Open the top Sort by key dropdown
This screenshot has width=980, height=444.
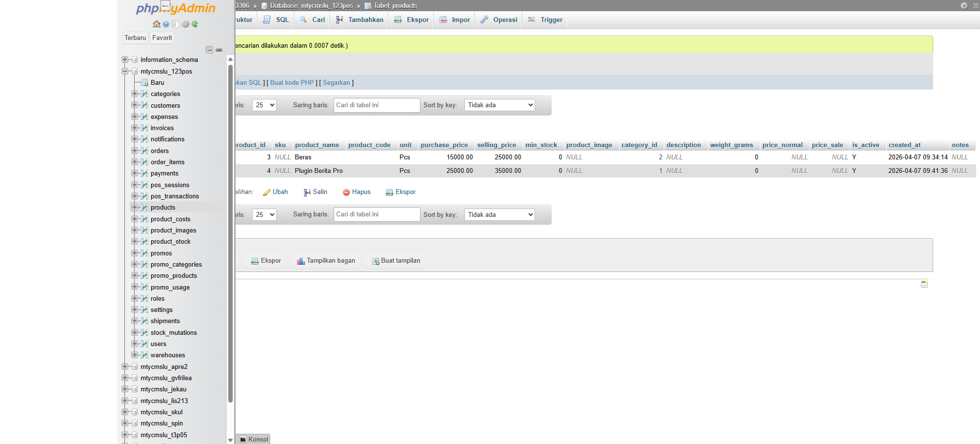coord(500,105)
